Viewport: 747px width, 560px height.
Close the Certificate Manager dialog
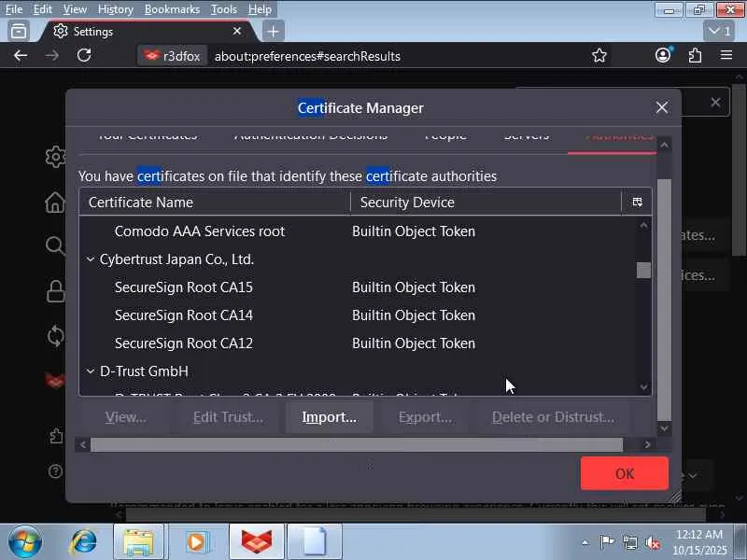(661, 107)
